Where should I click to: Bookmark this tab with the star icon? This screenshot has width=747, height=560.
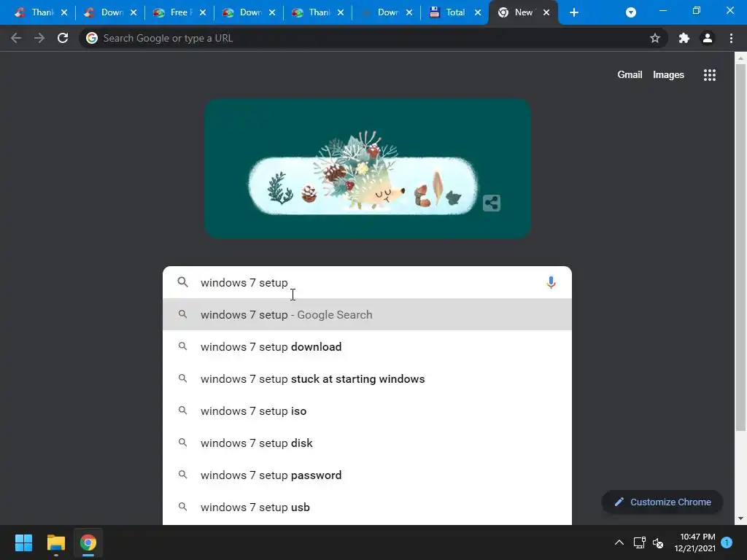tap(655, 38)
